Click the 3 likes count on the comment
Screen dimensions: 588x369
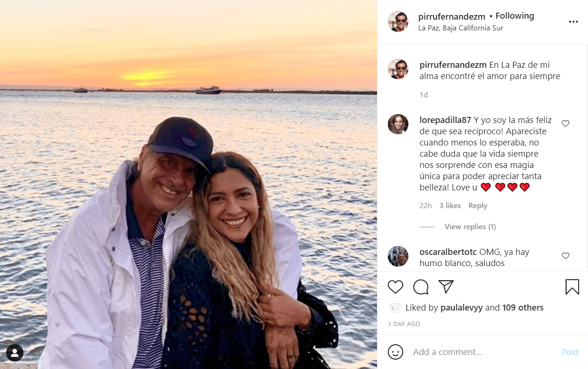click(x=450, y=205)
